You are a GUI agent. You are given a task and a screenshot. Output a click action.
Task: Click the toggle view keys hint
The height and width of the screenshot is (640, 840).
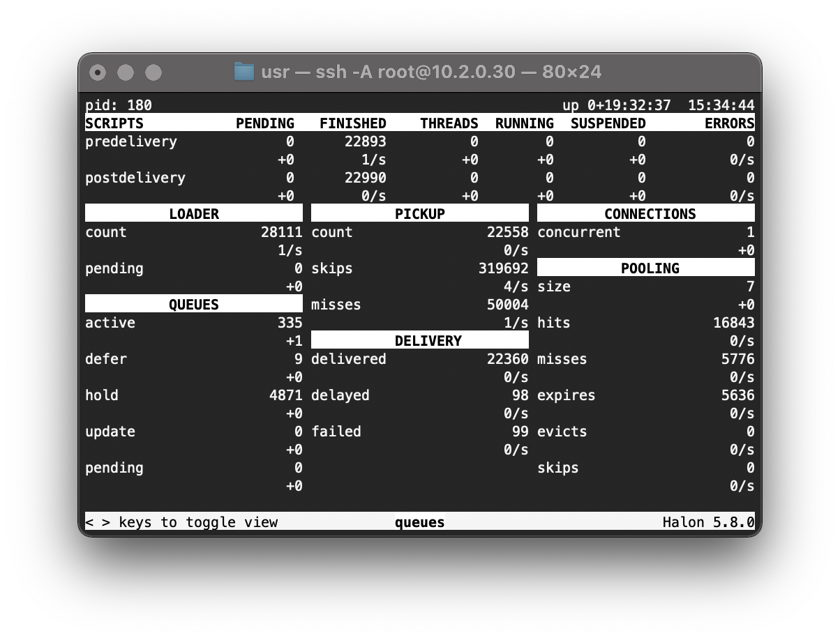(181, 522)
